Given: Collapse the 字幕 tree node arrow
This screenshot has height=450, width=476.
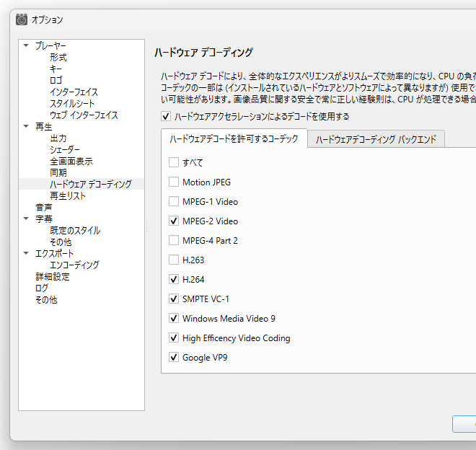Looking at the screenshot, I should click(x=26, y=219).
